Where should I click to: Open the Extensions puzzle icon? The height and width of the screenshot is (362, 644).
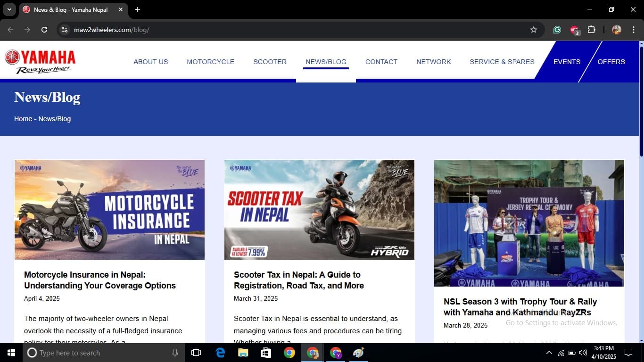[x=591, y=30]
